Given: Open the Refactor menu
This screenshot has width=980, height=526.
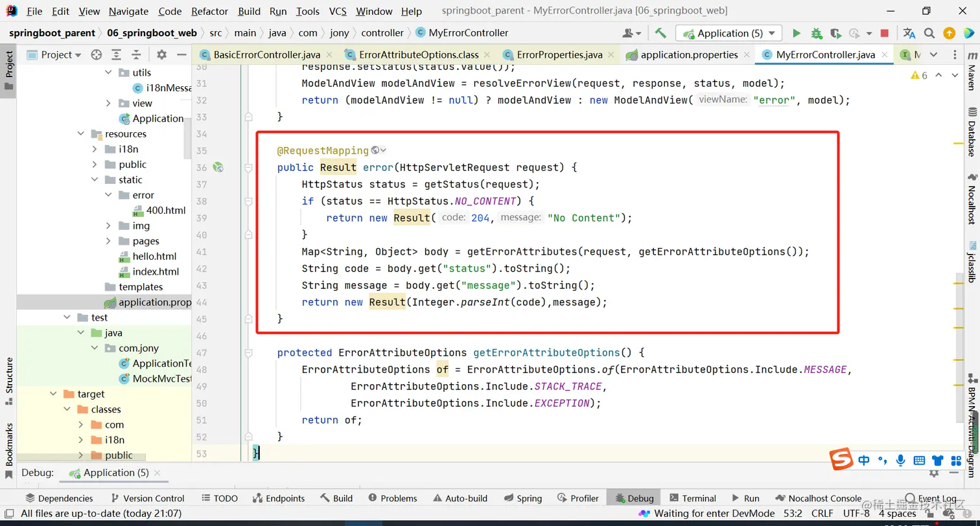Looking at the screenshot, I should point(209,11).
